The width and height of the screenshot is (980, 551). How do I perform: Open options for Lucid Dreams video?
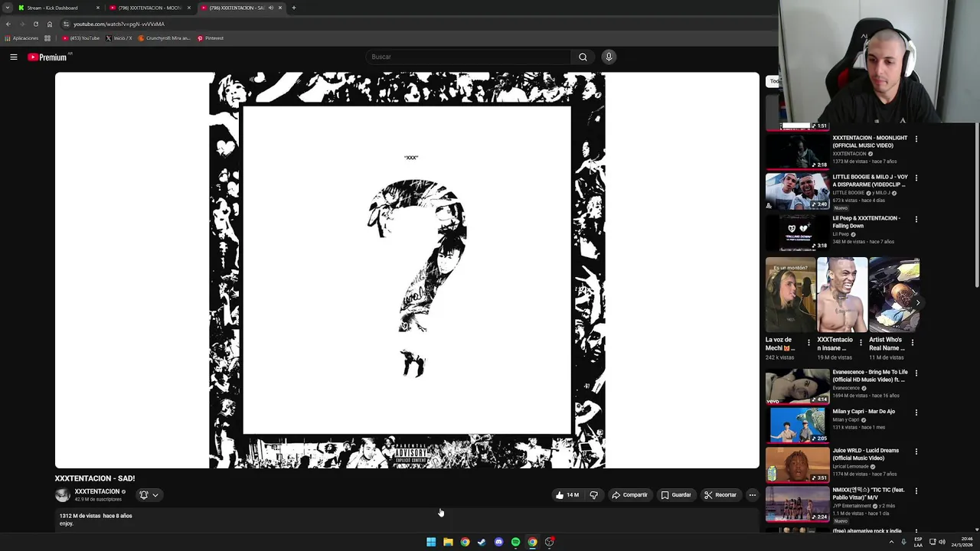coord(916,452)
